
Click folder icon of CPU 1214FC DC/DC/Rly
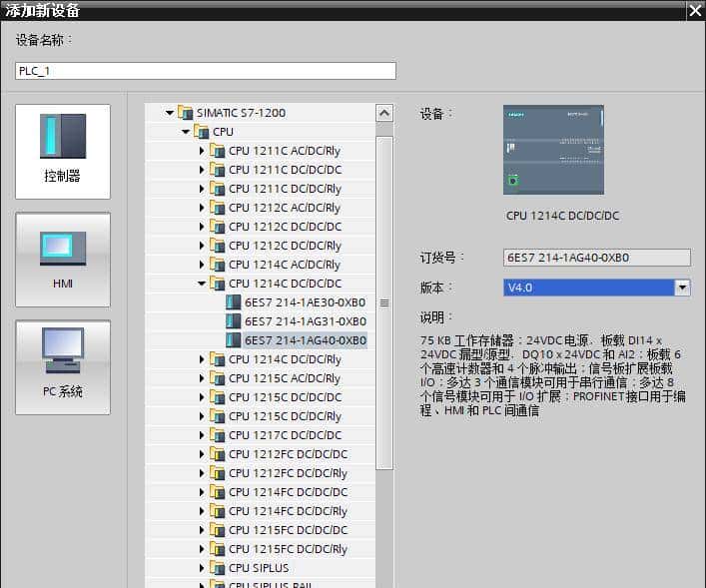tap(218, 510)
